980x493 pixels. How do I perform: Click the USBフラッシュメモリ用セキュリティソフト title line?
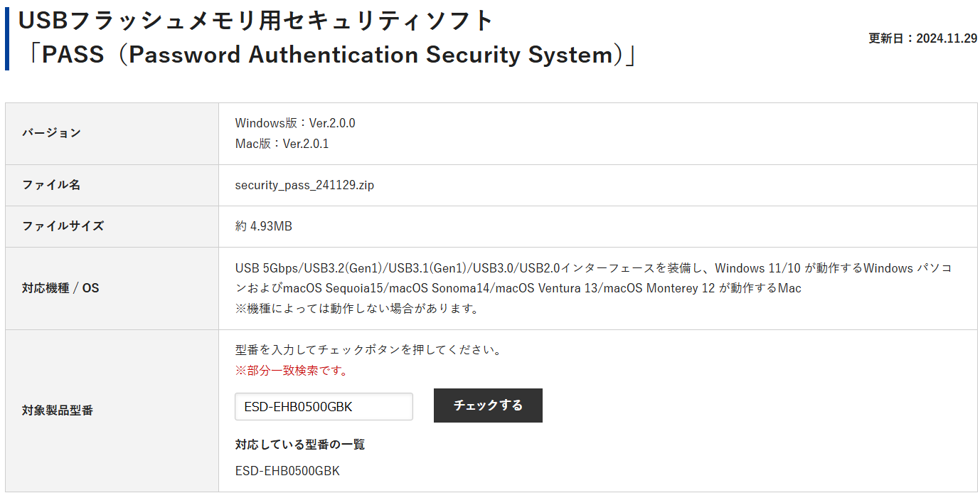click(255, 21)
